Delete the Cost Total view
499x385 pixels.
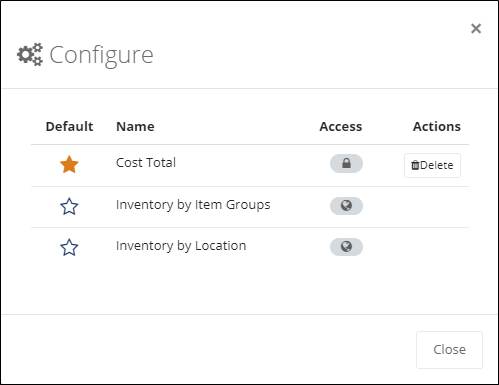[x=432, y=165]
